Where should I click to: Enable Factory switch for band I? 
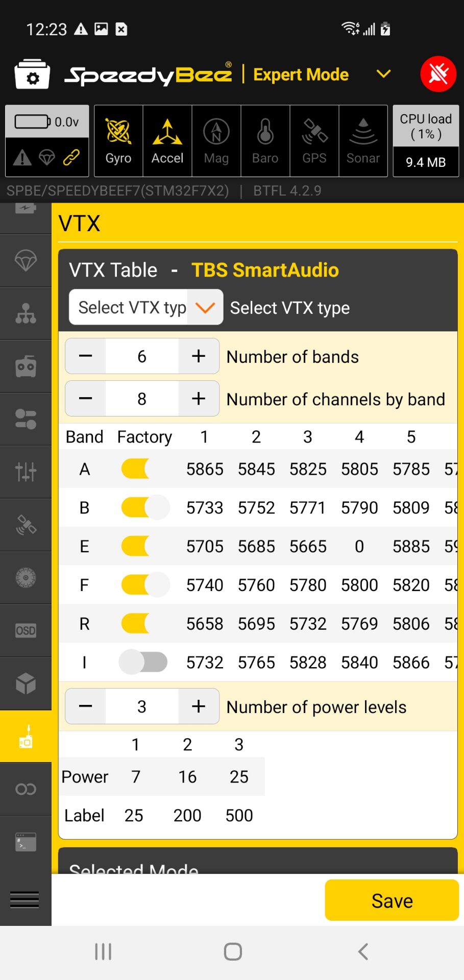click(x=143, y=662)
